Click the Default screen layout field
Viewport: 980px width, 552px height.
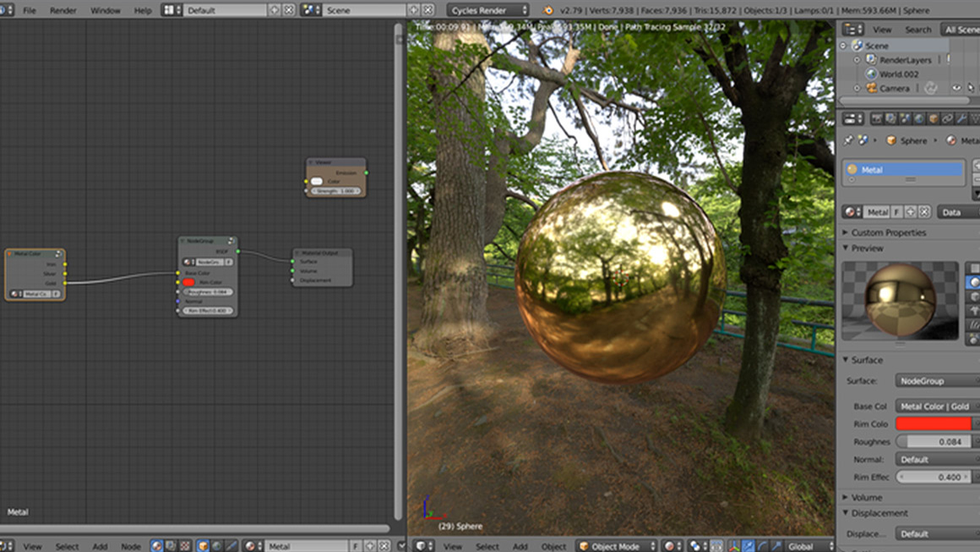tap(225, 10)
